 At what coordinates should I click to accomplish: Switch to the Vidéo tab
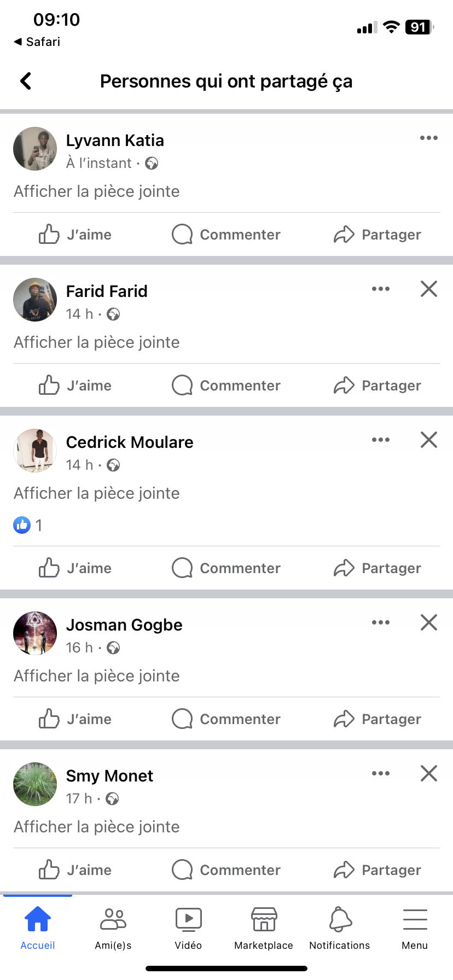coord(188,929)
